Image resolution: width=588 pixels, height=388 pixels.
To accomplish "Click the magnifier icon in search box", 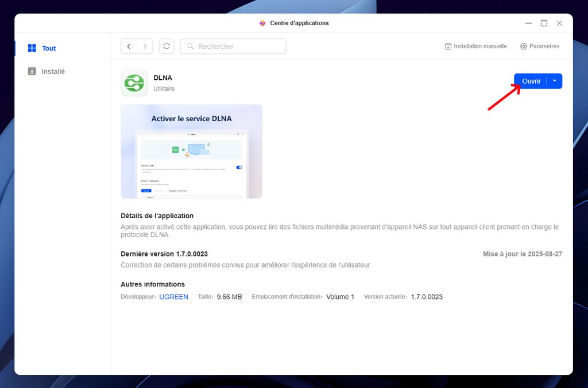I will (190, 46).
